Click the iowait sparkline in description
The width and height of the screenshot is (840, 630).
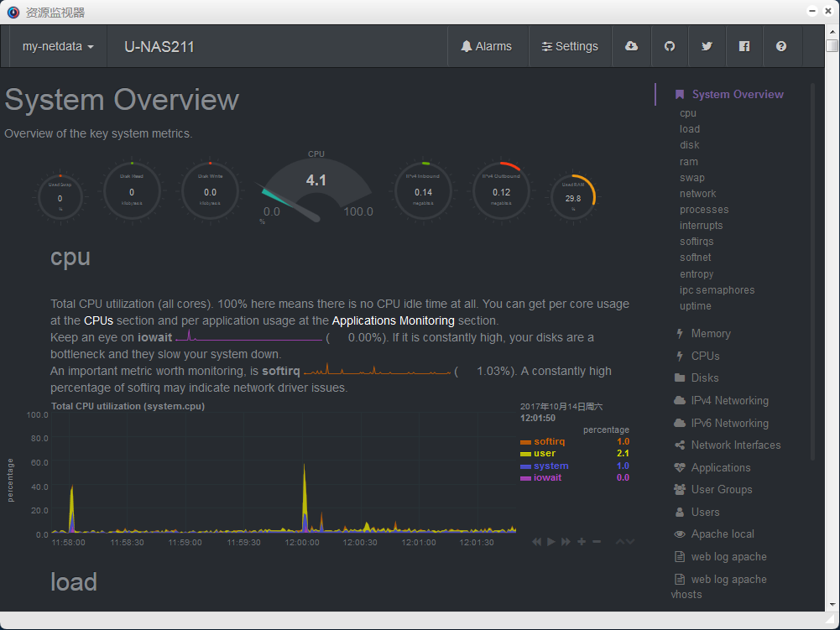[x=249, y=336]
